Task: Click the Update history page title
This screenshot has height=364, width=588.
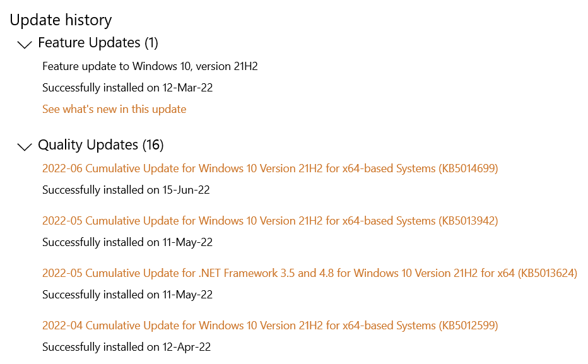Action: [61, 20]
